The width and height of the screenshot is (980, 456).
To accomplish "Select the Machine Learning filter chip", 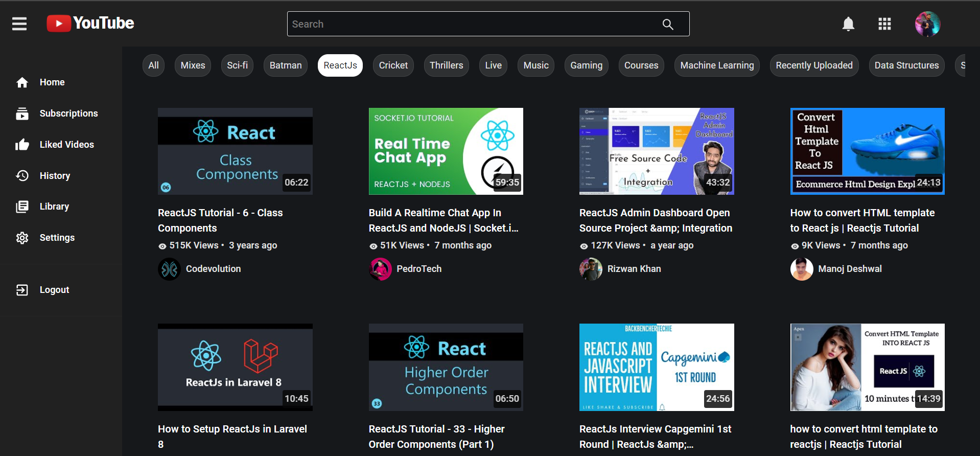I will [716, 65].
